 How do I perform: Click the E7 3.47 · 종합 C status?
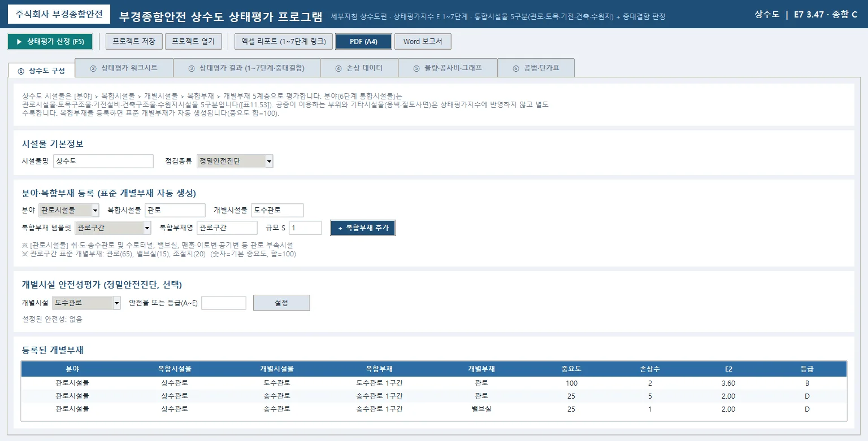(826, 15)
